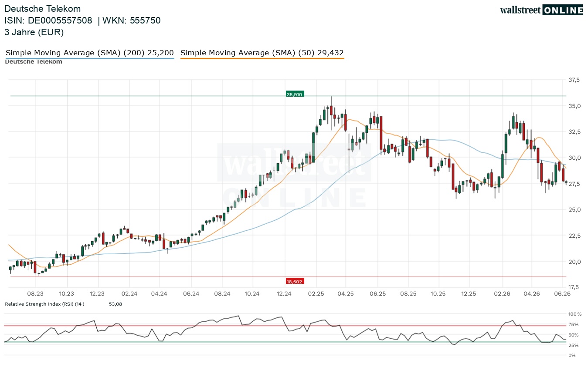
Task: Select the 10.24 date axis label
Action: point(252,294)
